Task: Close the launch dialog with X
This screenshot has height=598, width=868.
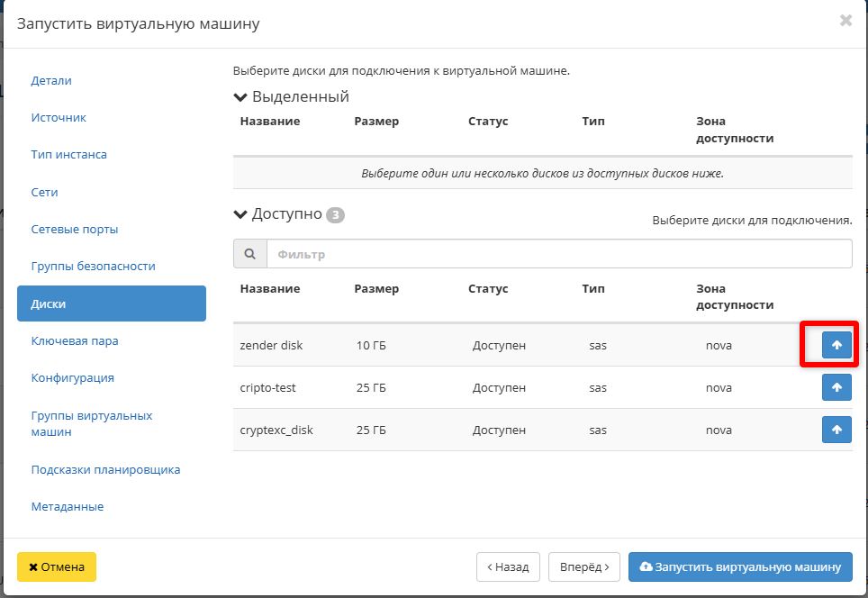Action: [x=845, y=21]
